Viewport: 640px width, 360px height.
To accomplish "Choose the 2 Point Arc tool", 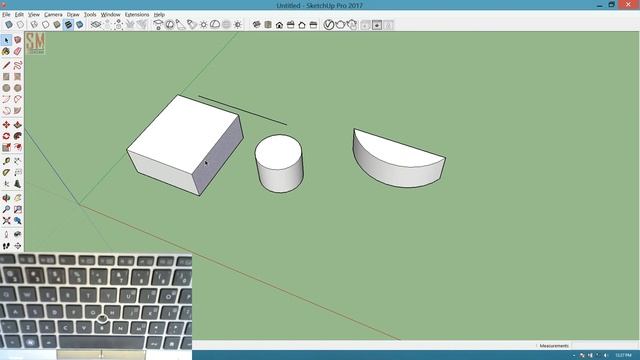I will tap(18, 99).
